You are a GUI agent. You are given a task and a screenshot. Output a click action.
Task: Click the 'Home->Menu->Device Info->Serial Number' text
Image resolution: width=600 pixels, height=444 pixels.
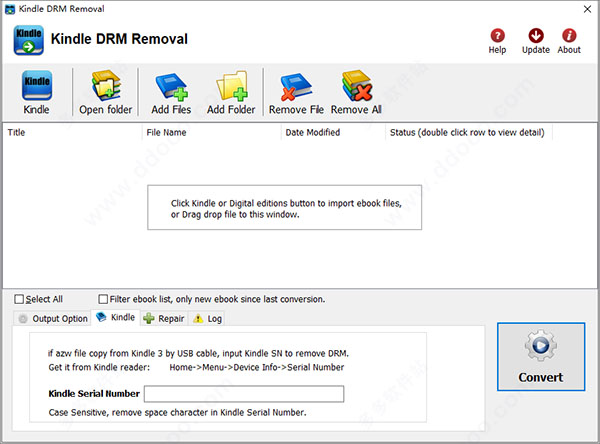(x=257, y=367)
